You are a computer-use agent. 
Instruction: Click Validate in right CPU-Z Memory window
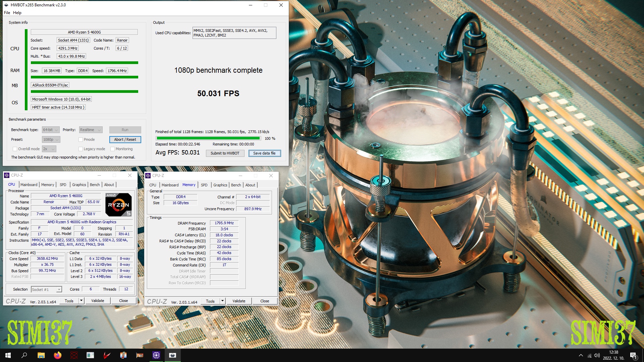coord(239,301)
